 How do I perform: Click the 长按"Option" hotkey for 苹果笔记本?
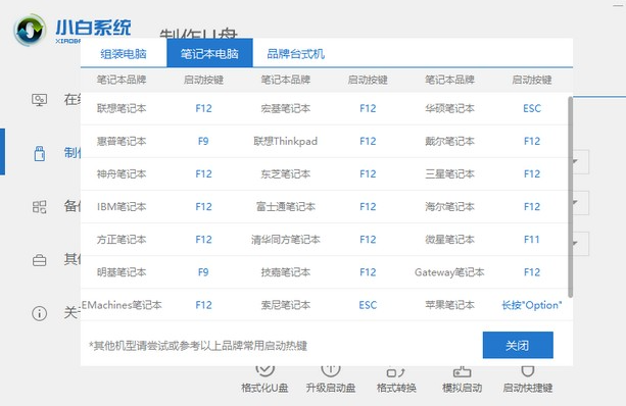coord(532,305)
